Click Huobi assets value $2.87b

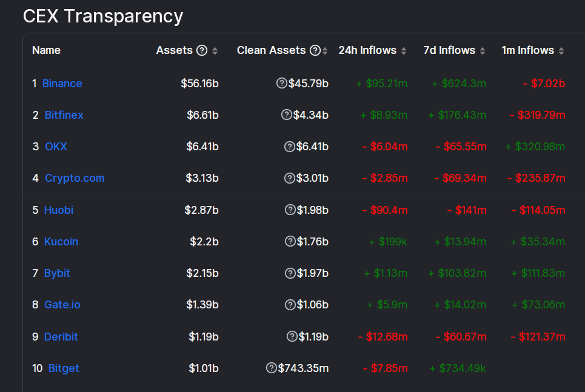click(x=201, y=210)
